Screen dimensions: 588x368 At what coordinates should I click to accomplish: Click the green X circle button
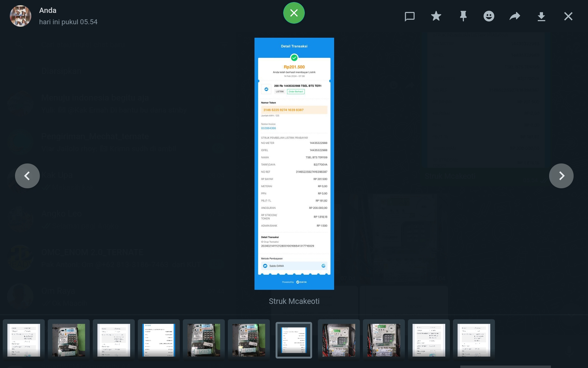tap(294, 13)
